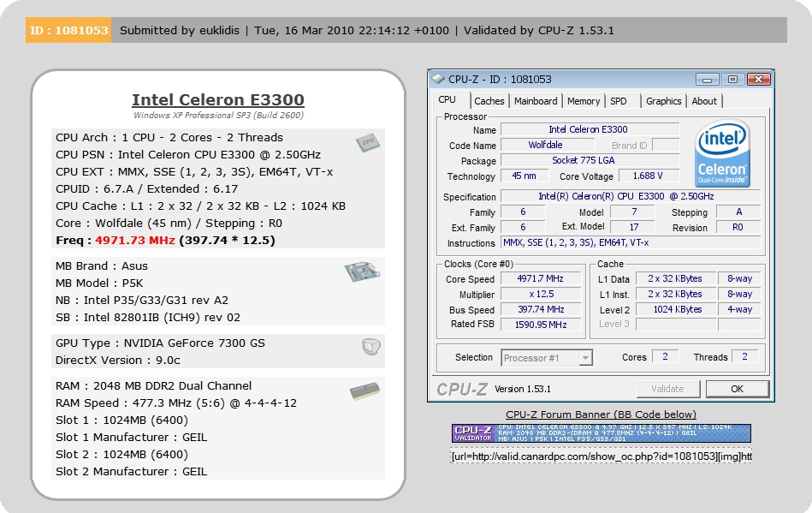Click the CPU-Z Version 1.53.1 label
Image resolution: width=812 pixels, height=513 pixels.
[x=523, y=389]
